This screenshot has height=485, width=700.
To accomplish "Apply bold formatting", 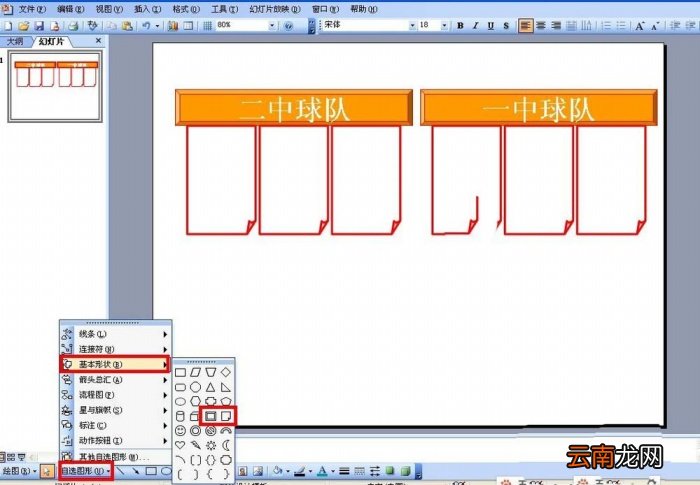I will [x=460, y=26].
